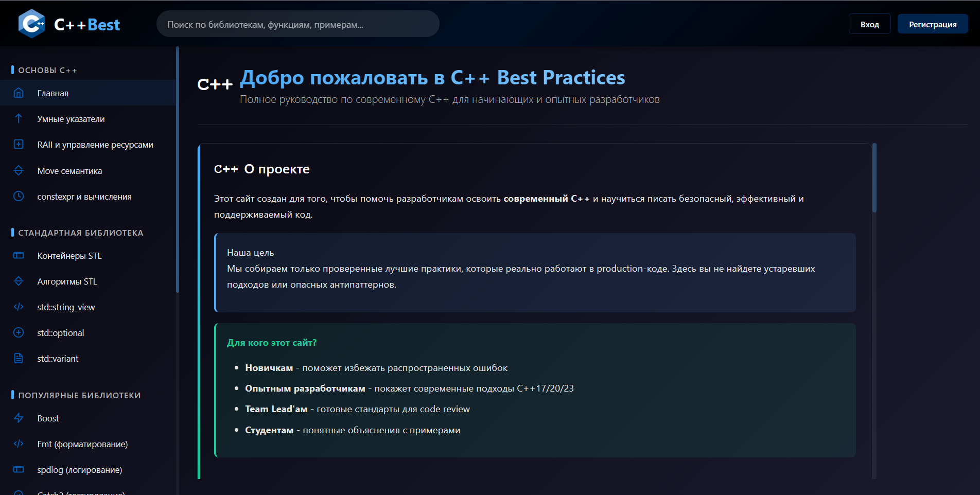Click the sidebar scrollbar thumb

pos(178,170)
